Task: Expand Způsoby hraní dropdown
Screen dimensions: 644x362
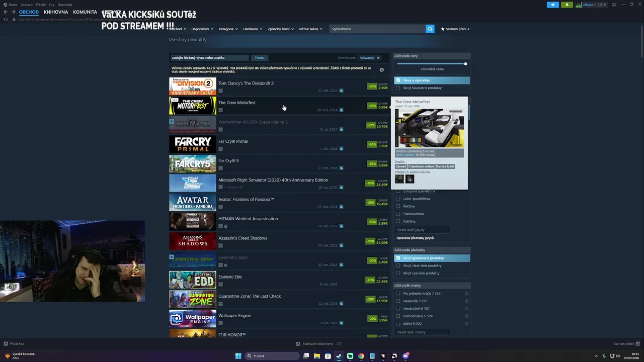Action: click(281, 29)
